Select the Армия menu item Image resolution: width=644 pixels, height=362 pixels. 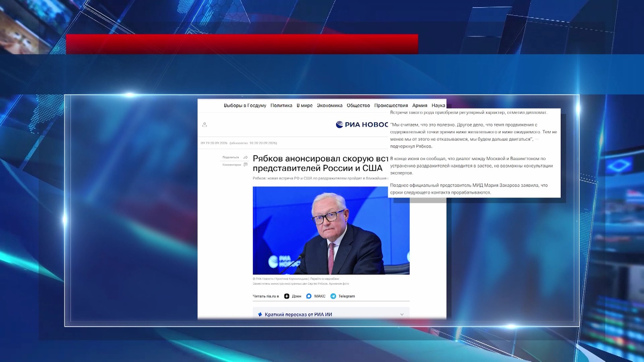tap(420, 105)
